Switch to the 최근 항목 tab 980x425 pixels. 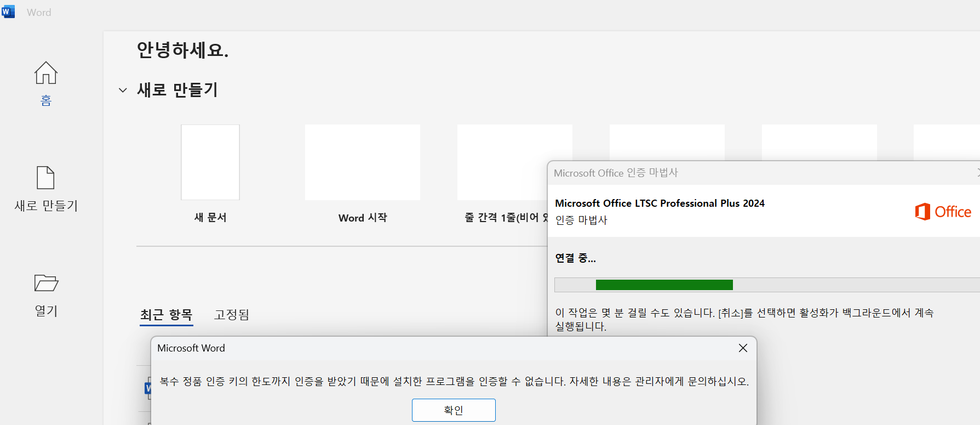[x=167, y=315]
